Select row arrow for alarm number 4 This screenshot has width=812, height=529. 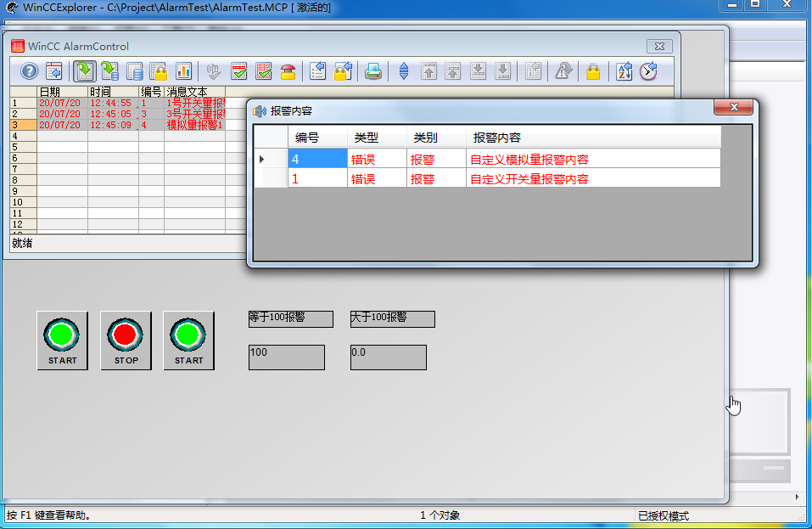point(262,159)
